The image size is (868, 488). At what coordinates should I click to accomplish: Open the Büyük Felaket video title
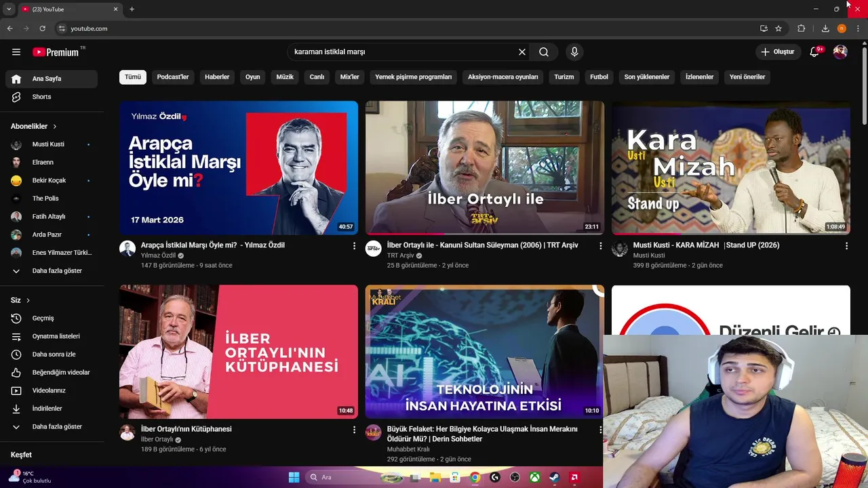[482, 434]
